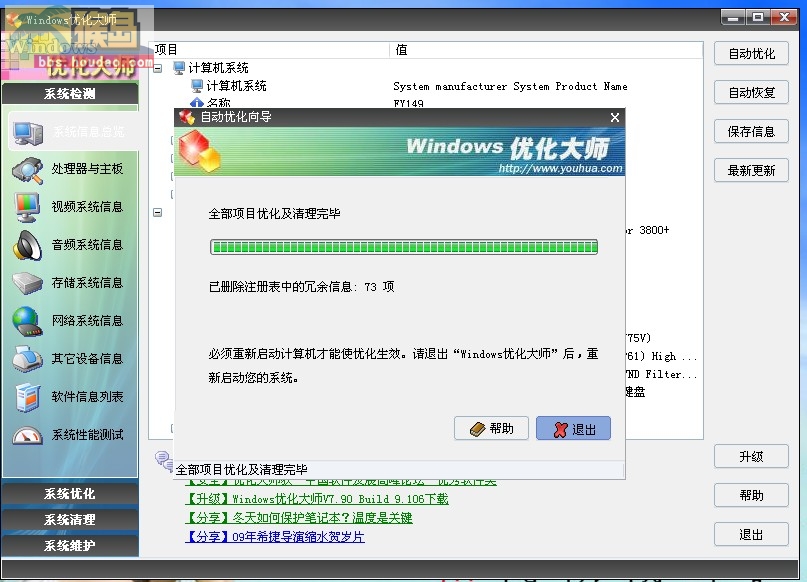Viewport: 807px width, 582px height.
Task: Switch to 系统维护 section tab
Action: click(x=70, y=545)
